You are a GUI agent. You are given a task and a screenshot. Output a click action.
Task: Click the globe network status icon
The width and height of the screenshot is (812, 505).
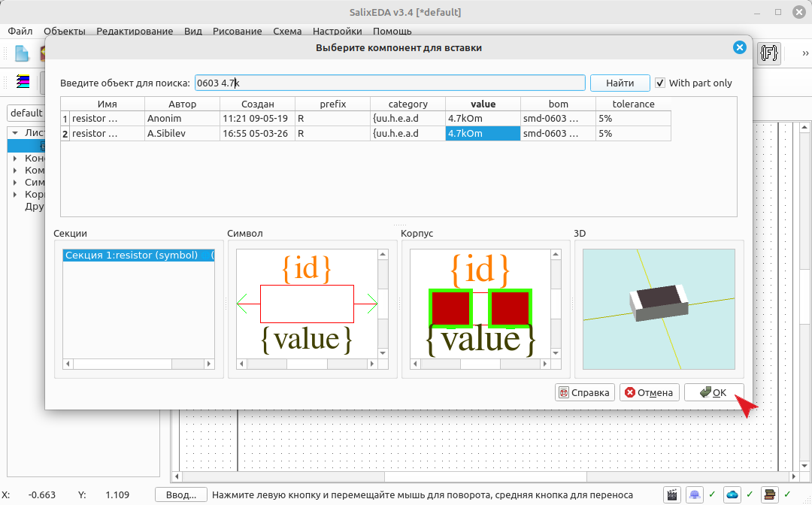(695, 494)
